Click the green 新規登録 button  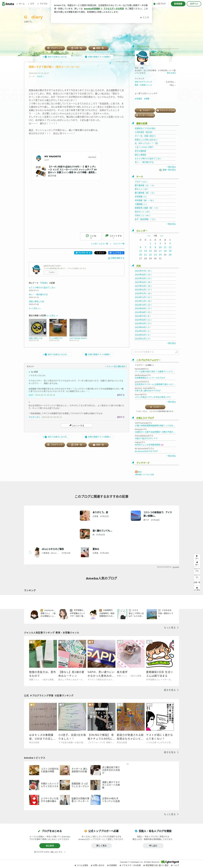click(x=178, y=4)
